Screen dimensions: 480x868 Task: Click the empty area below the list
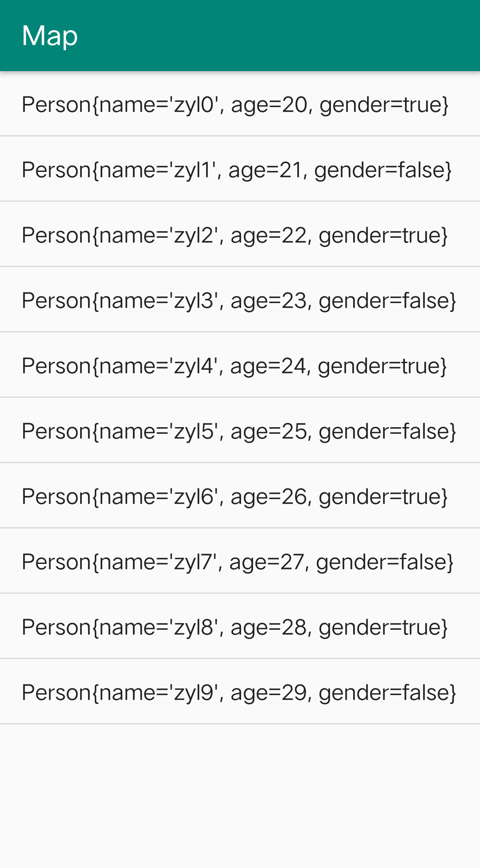point(240,796)
